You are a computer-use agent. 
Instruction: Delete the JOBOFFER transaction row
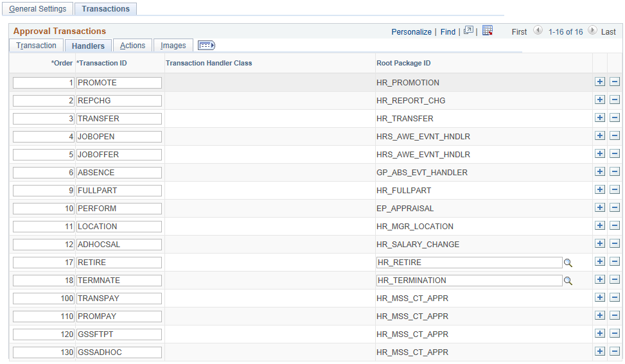click(x=615, y=153)
